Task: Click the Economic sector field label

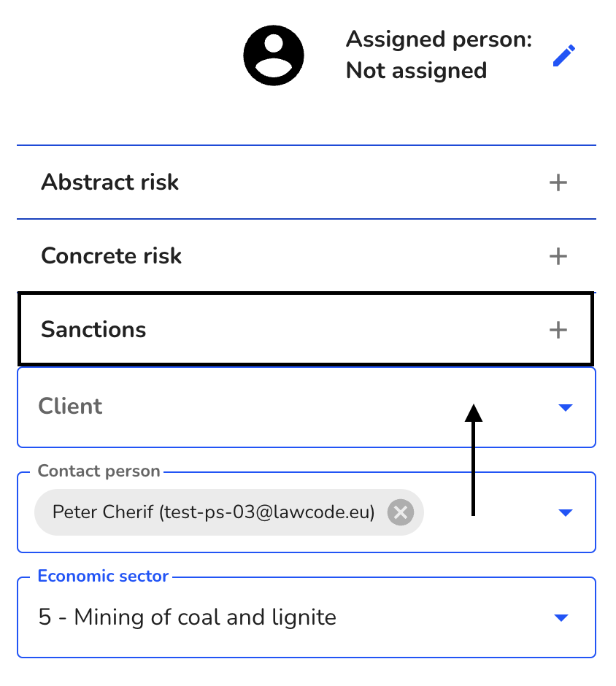Action: [103, 576]
